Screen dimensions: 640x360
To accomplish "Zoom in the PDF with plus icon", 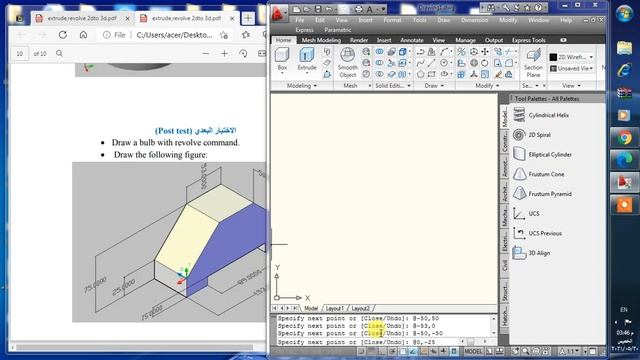I will click(224, 53).
